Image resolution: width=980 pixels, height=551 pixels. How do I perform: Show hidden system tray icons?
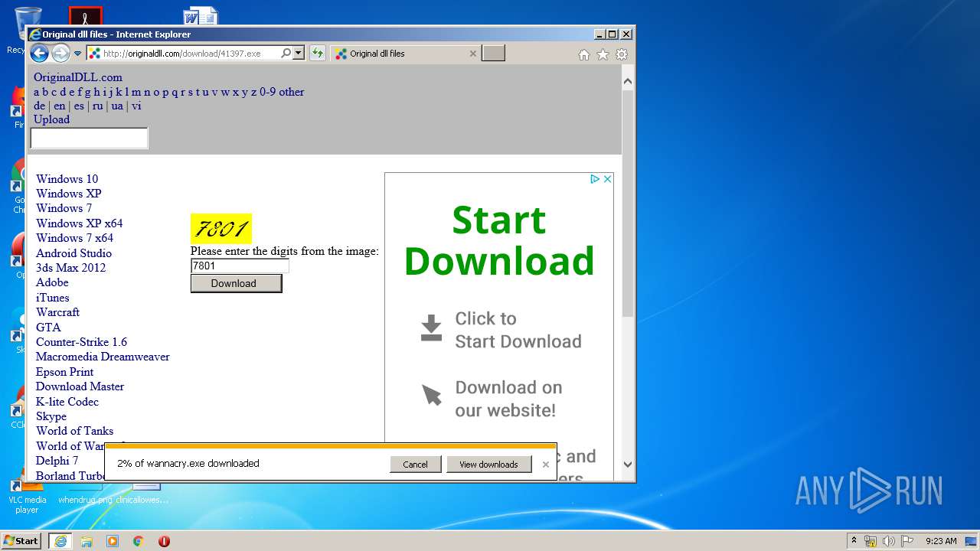coord(854,541)
